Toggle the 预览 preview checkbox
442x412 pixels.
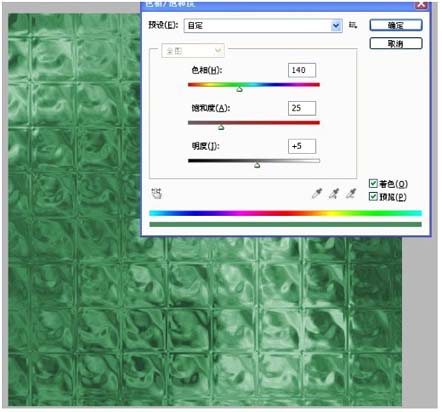click(373, 196)
